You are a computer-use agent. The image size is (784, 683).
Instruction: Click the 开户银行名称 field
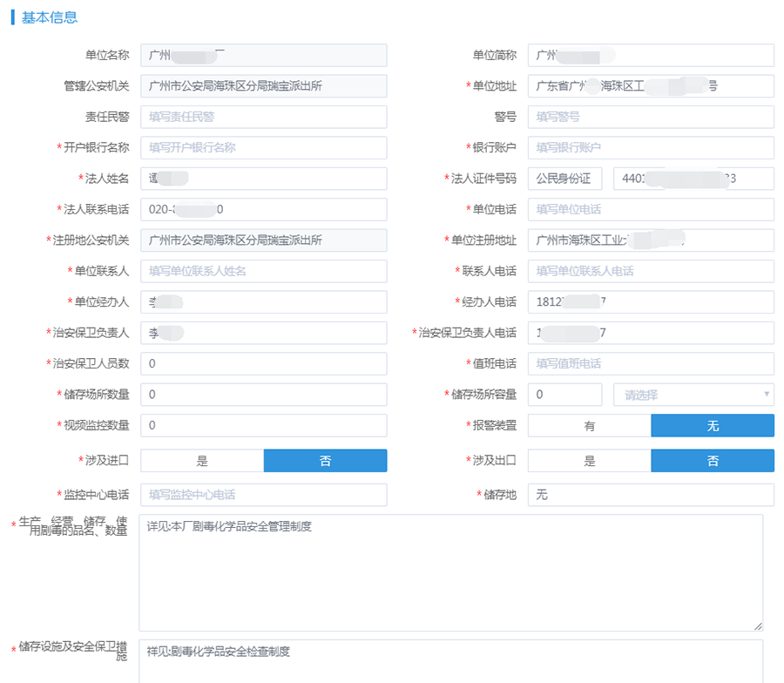click(263, 148)
